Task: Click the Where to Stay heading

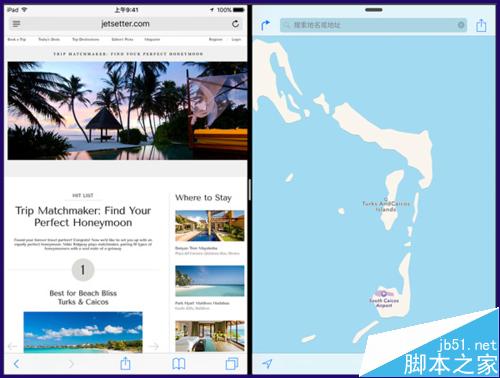Action: 203,198
